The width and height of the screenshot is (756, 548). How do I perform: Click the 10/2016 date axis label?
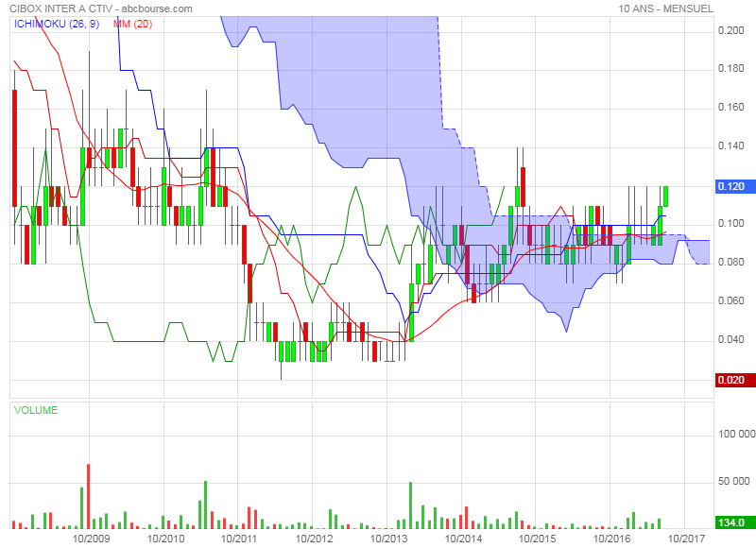tap(611, 539)
